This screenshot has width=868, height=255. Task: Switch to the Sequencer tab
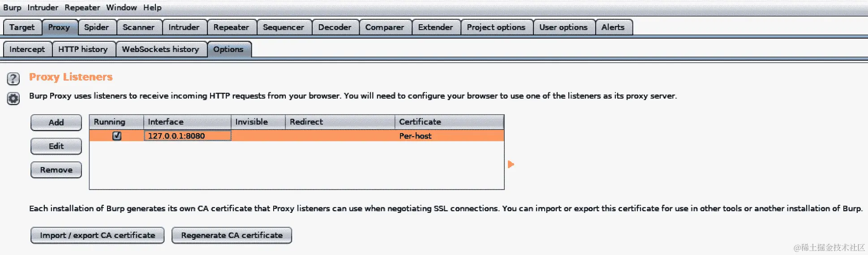point(284,27)
